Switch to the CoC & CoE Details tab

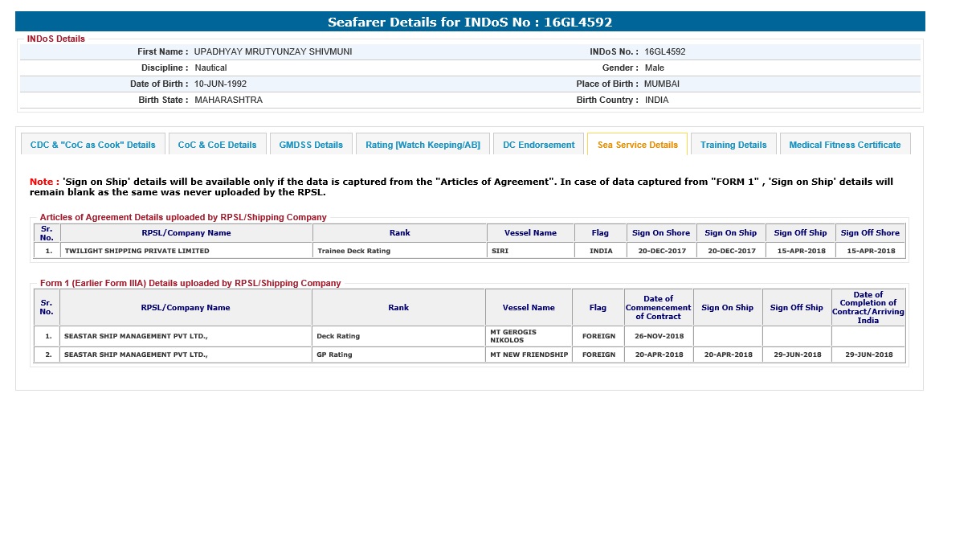217,145
